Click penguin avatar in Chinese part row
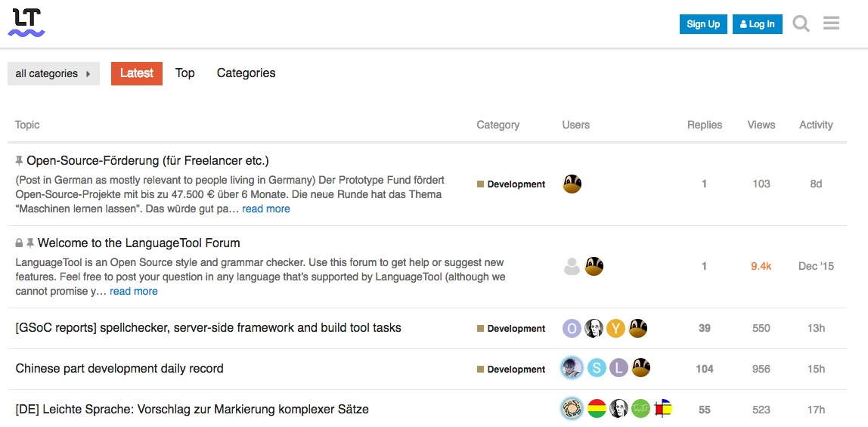This screenshot has width=868, height=427. click(x=640, y=368)
